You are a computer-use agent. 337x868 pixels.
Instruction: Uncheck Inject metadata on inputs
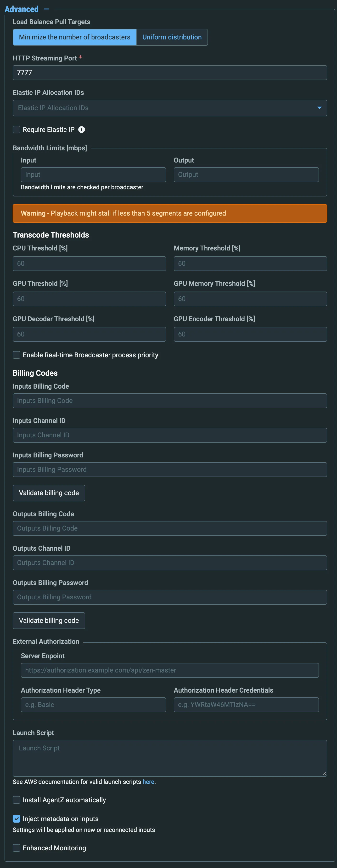click(17, 819)
